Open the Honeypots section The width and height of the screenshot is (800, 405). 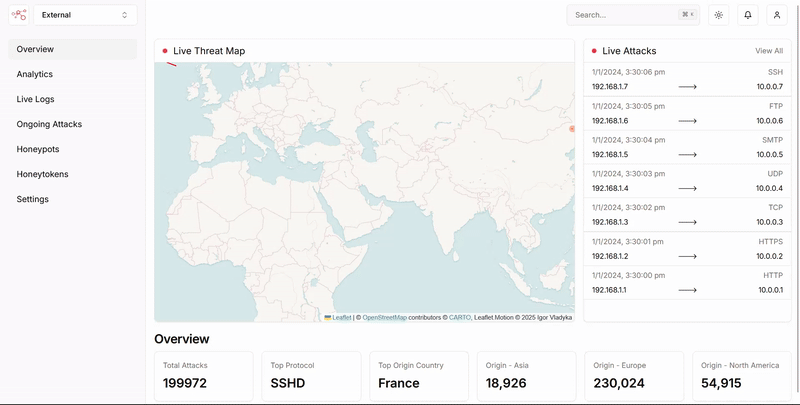pos(38,149)
